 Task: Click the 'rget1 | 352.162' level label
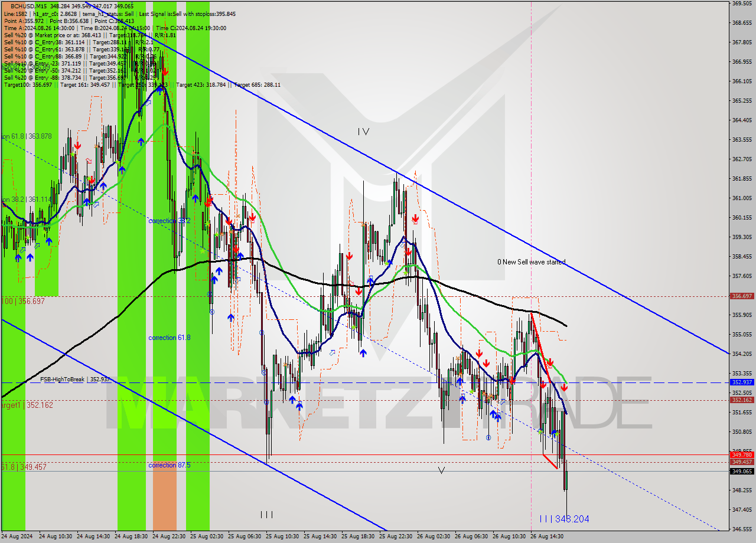(27, 405)
